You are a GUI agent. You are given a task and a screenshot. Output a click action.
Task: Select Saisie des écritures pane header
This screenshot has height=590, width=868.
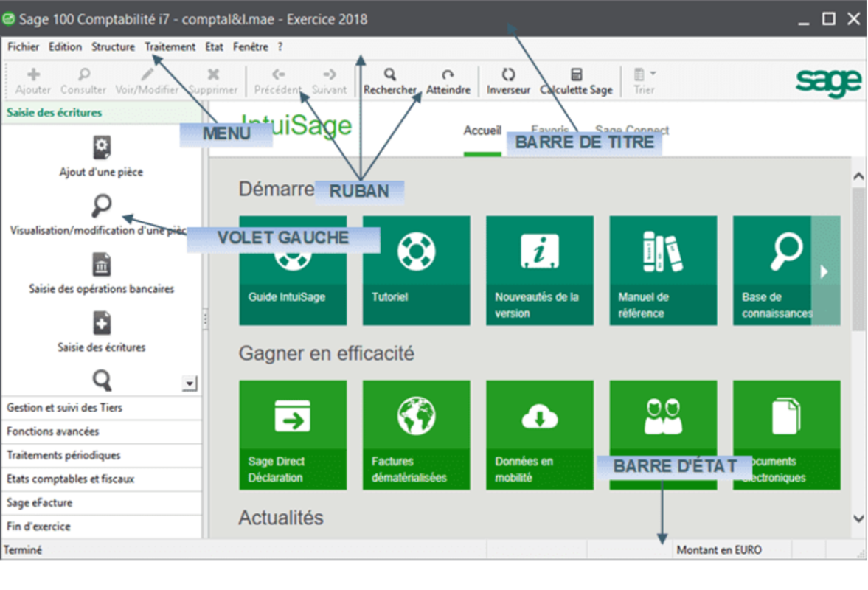click(101, 112)
